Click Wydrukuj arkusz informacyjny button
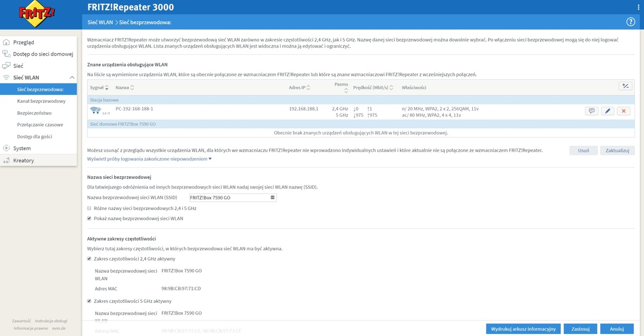This screenshot has height=336, width=644. [524, 328]
